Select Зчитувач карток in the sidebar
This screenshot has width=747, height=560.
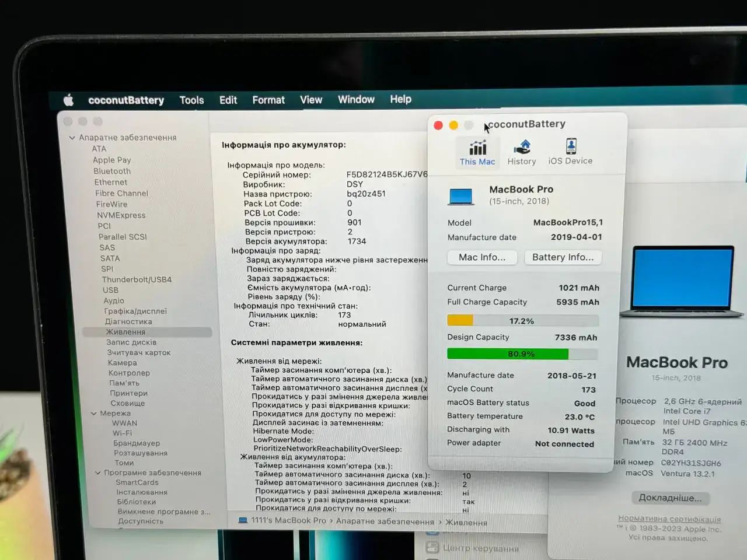tap(139, 352)
